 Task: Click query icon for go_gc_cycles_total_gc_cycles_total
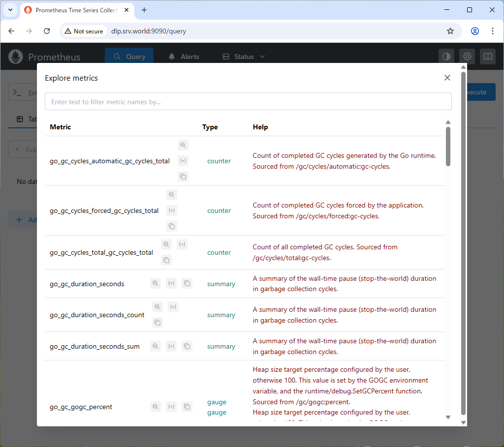[x=166, y=244]
